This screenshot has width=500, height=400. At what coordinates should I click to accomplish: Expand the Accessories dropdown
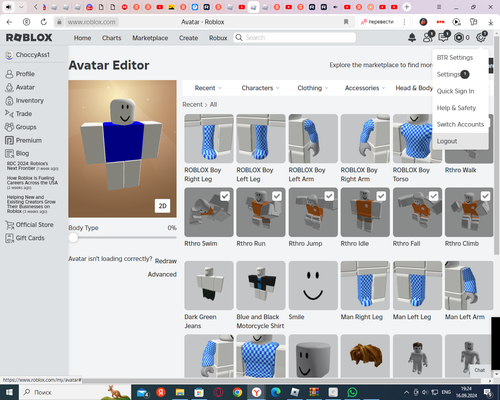tap(365, 88)
